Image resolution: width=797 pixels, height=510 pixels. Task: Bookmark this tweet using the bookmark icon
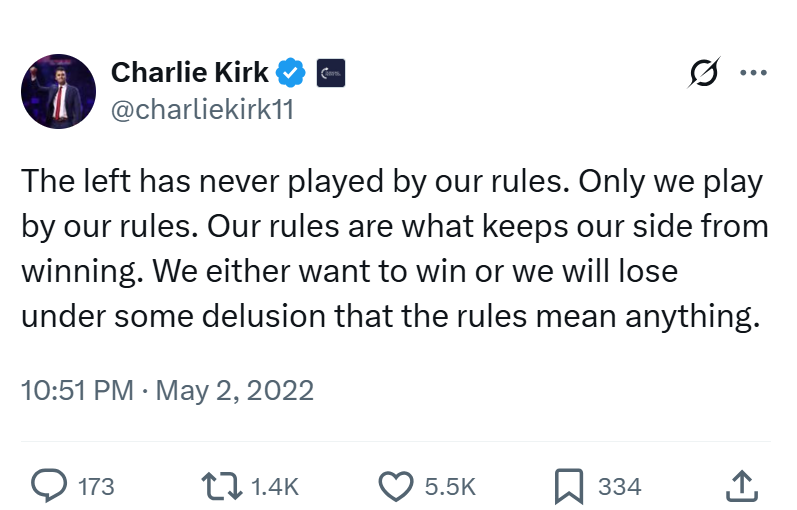(x=568, y=486)
